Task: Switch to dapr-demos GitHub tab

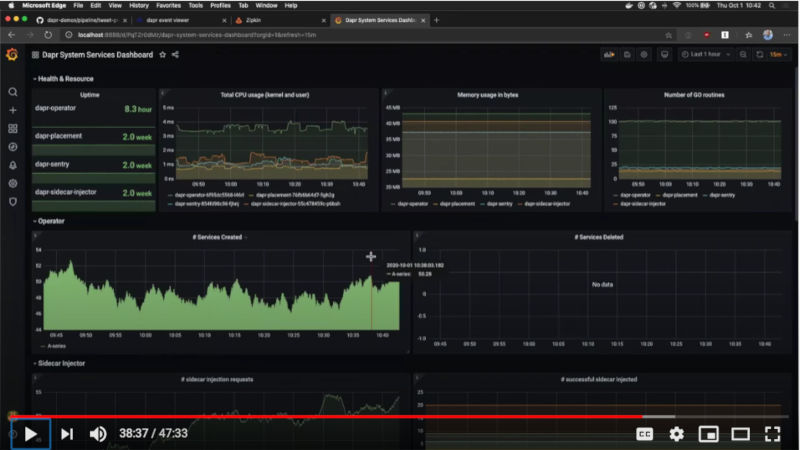Action: (x=82, y=20)
